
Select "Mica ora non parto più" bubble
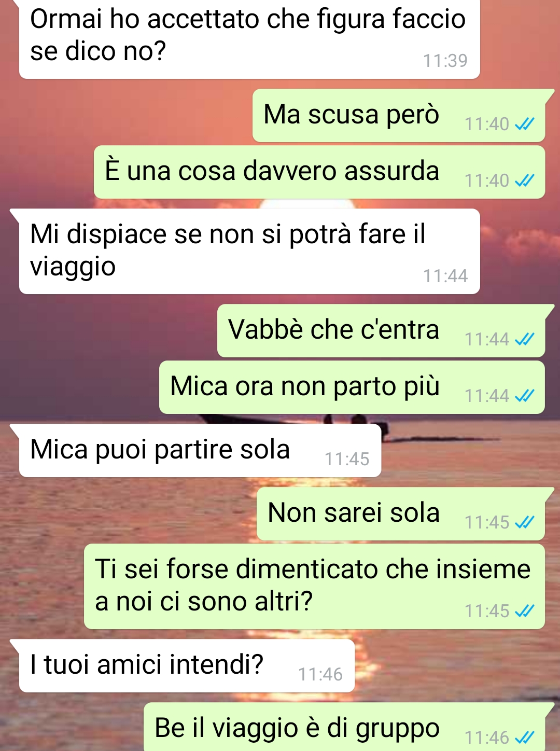click(352, 387)
